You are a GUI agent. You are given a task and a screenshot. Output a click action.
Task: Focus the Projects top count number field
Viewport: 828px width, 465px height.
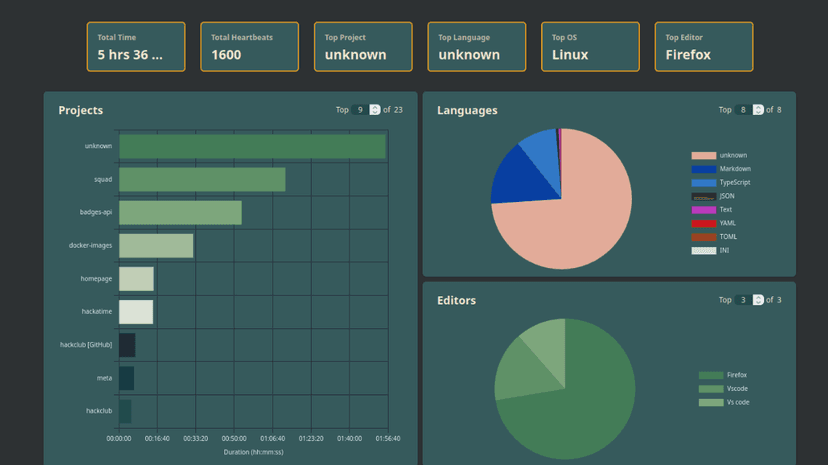[360, 110]
